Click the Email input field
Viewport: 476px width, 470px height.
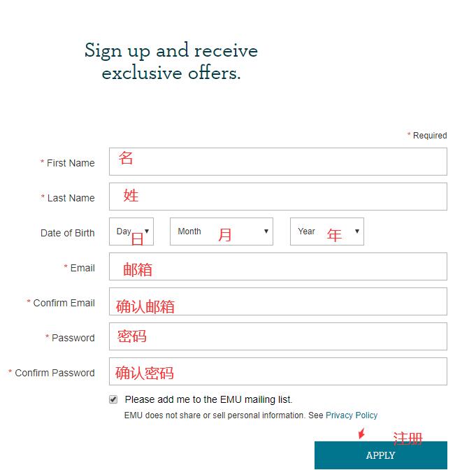[277, 266]
